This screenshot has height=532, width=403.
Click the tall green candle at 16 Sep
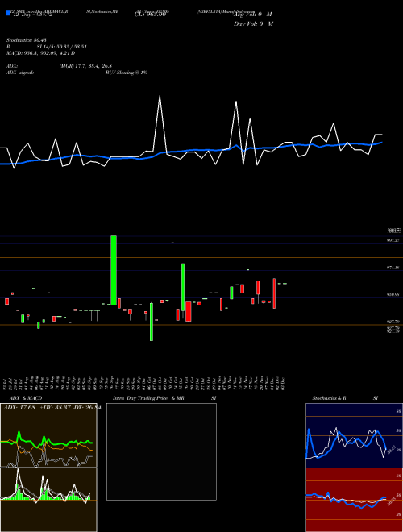114,270
